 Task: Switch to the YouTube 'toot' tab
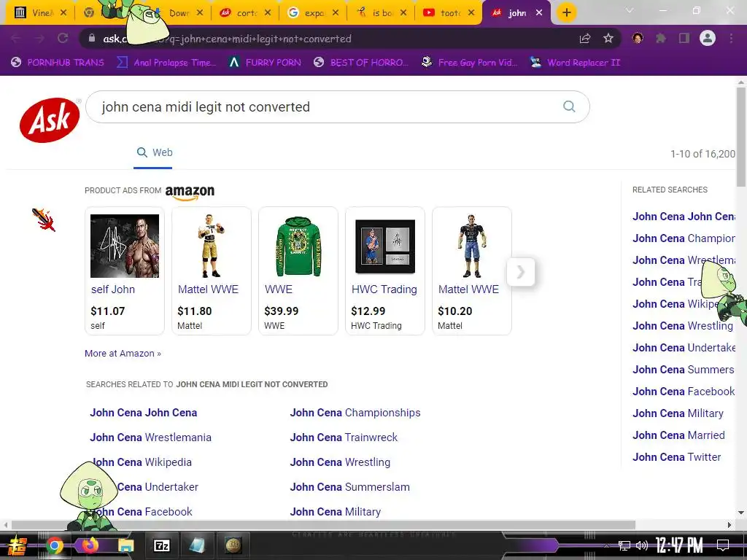coord(449,13)
